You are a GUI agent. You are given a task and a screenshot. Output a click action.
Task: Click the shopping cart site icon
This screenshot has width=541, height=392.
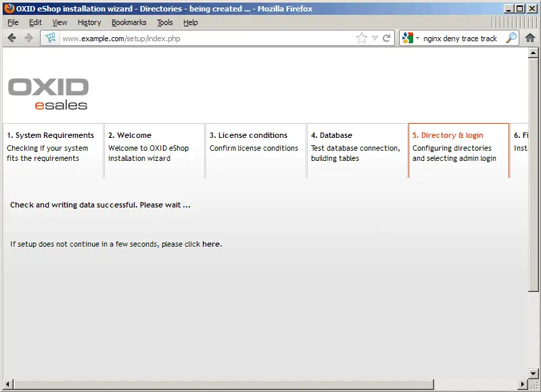pos(50,38)
